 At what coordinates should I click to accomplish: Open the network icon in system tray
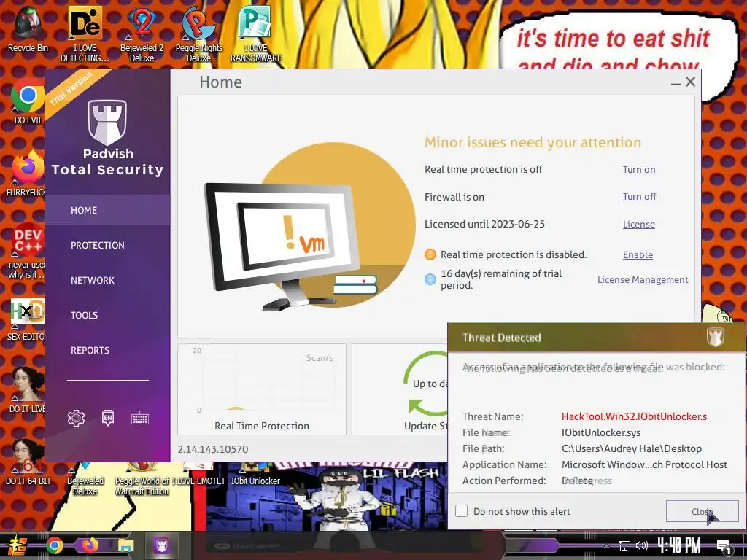(624, 545)
